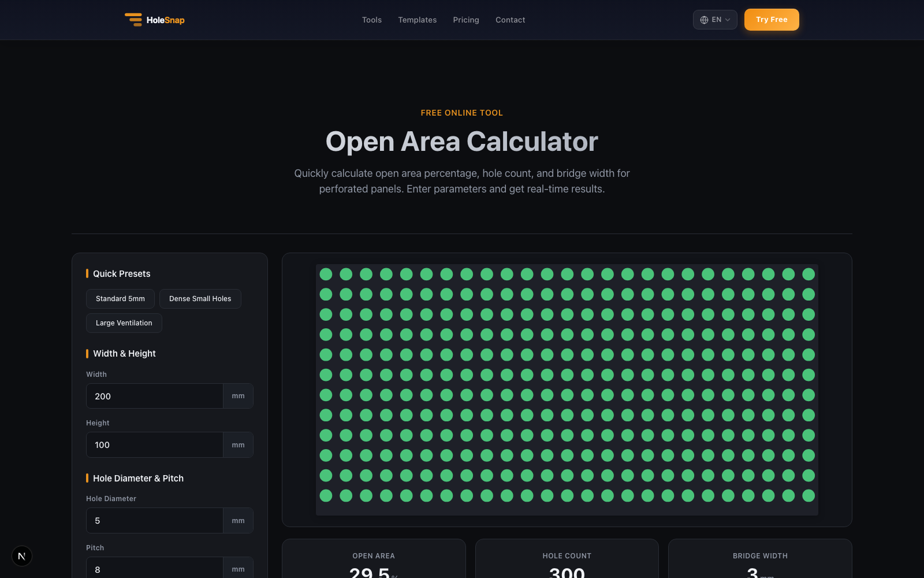Screen dimensions: 924x578
Task: Open the Tools menu item
Action: (x=372, y=20)
